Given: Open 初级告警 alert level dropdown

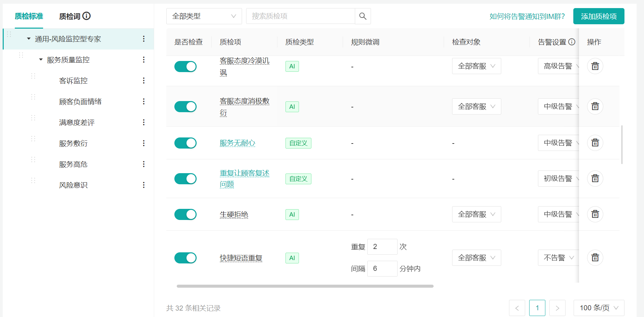Looking at the screenshot, I should [558, 179].
